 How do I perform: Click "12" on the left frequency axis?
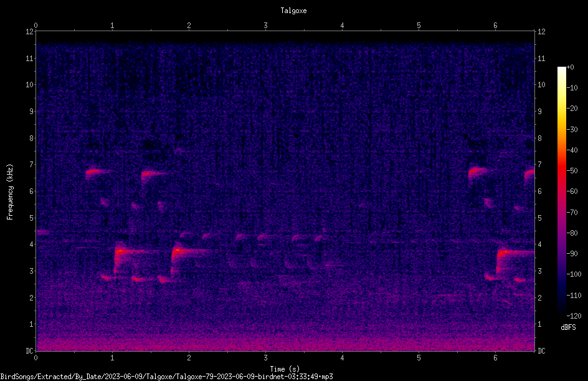click(x=29, y=32)
